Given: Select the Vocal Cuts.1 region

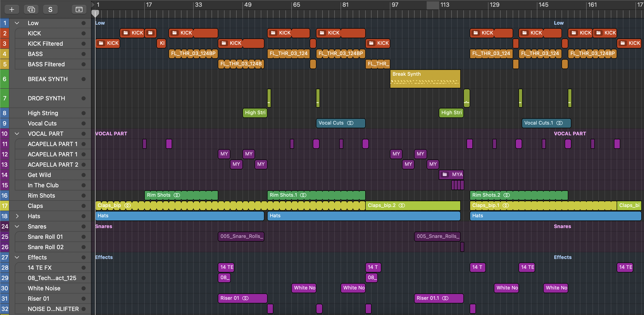Looking at the screenshot, I should (x=546, y=123).
